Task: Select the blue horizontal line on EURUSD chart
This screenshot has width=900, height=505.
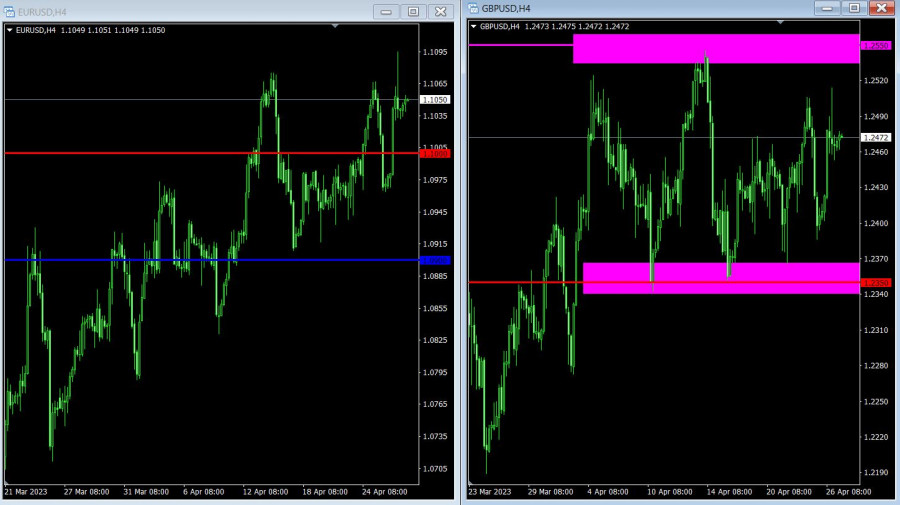Action: tap(211, 260)
